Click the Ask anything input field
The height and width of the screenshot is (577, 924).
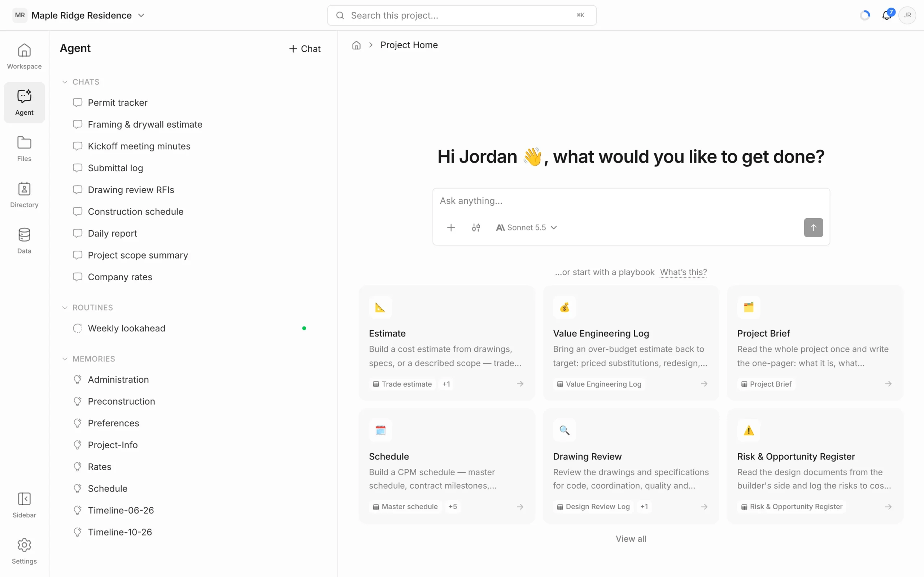pos(631,201)
